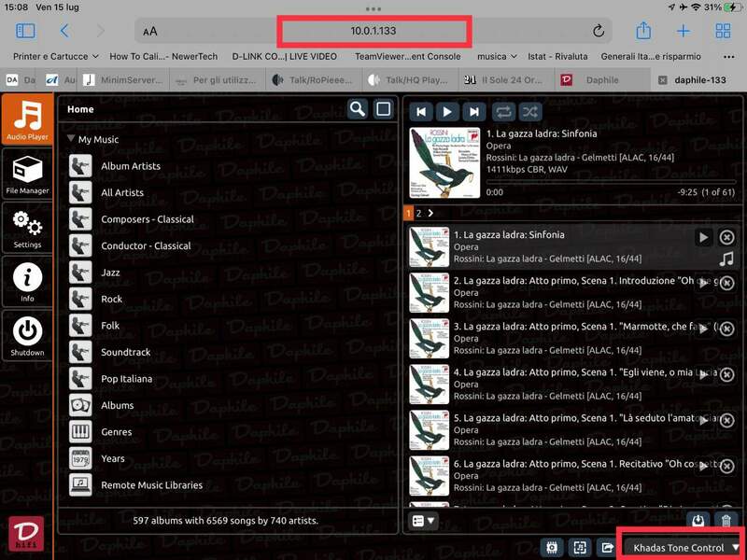The height and width of the screenshot is (560, 747).
Task: Skip to the next track
Action: point(474,111)
